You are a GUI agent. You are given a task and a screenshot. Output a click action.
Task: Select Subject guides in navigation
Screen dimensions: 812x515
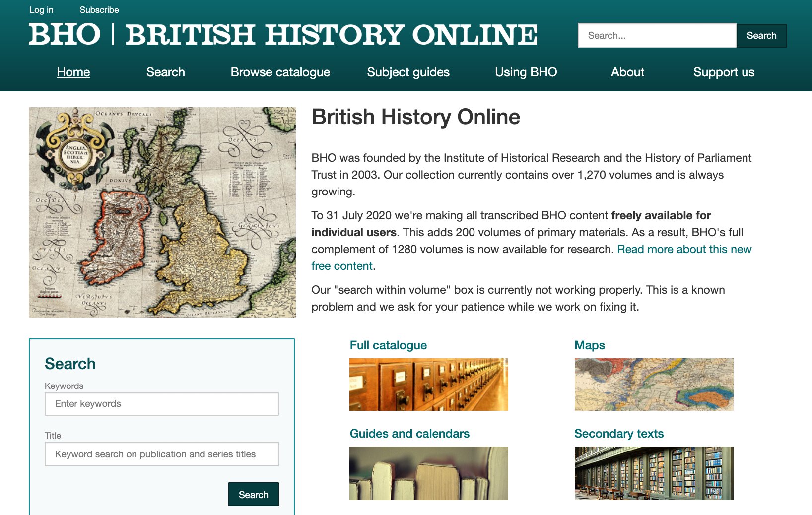point(408,72)
